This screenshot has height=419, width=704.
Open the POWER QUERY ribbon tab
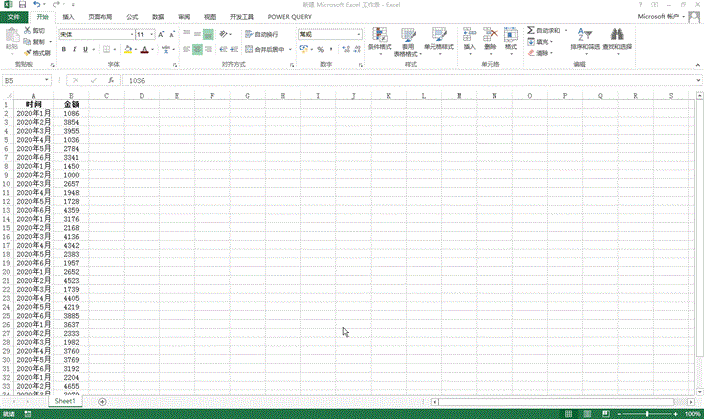point(288,17)
